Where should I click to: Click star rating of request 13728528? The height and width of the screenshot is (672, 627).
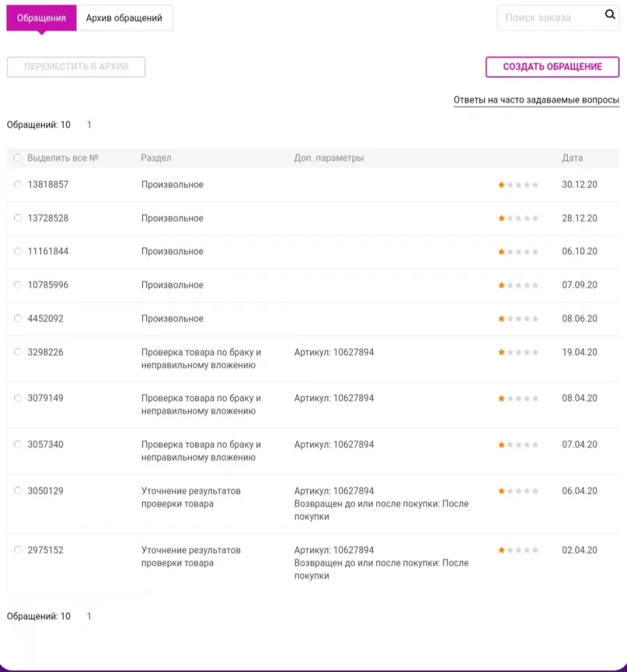(x=518, y=218)
